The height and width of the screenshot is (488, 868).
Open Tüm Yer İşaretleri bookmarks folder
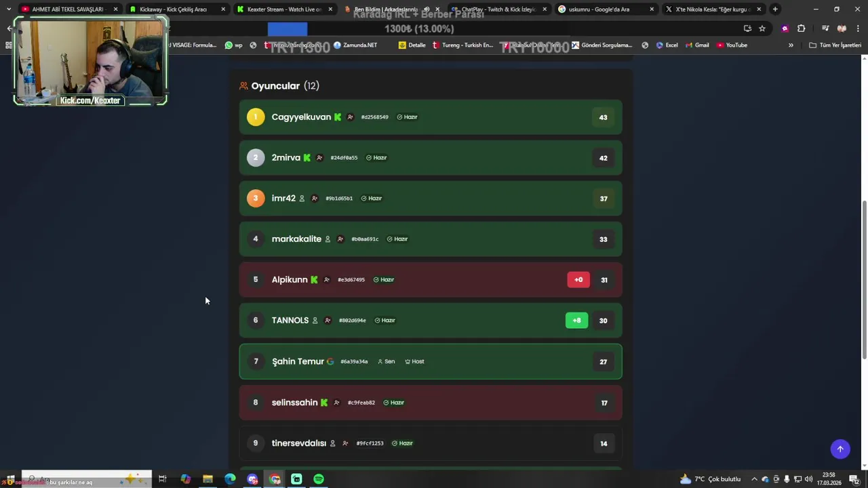tap(835, 45)
